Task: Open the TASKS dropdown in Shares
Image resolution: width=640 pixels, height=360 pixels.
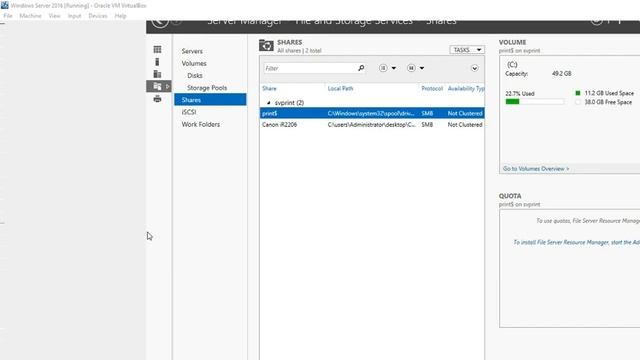Action: (x=467, y=50)
